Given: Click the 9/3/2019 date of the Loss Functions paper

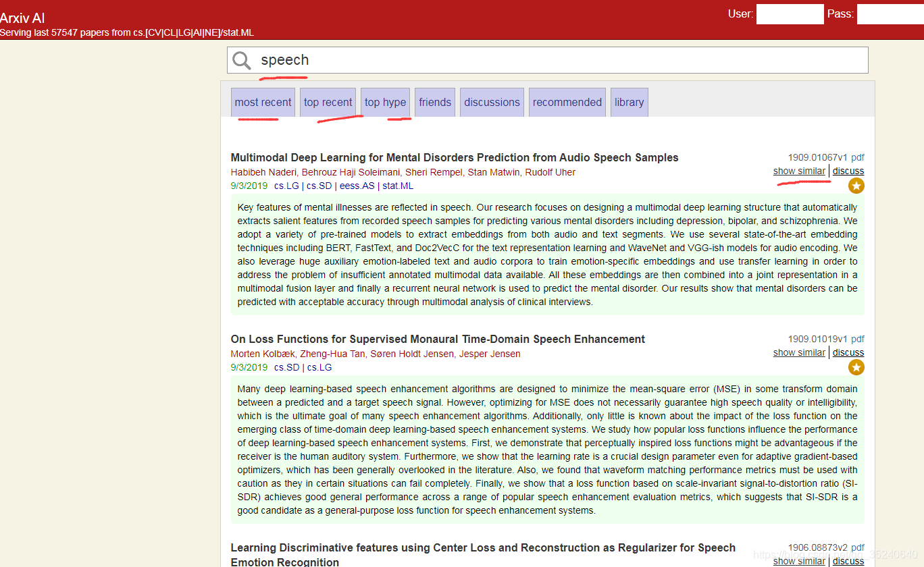Looking at the screenshot, I should point(249,367).
